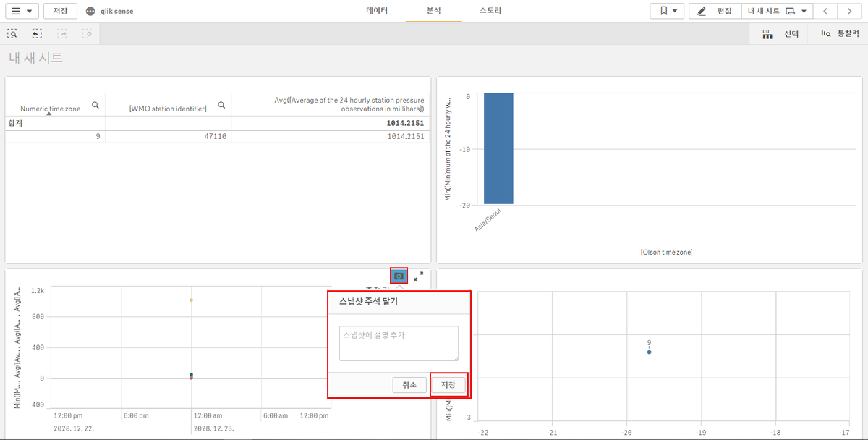Switch to the 스토리 tab

coord(490,11)
